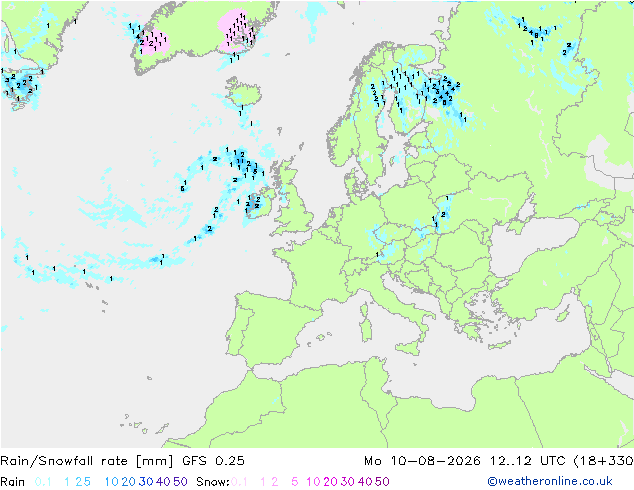Select the Snow legend 40 value
This screenshot has height=490, width=634.
(365, 482)
